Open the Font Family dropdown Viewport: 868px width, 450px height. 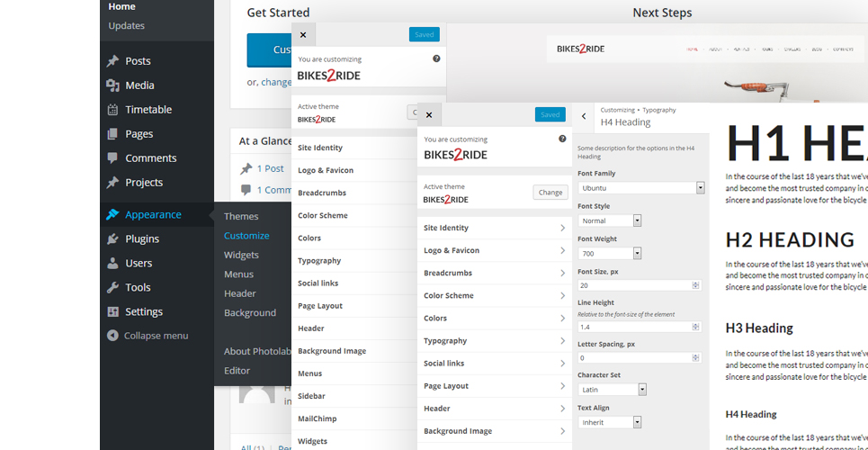pyautogui.click(x=641, y=188)
